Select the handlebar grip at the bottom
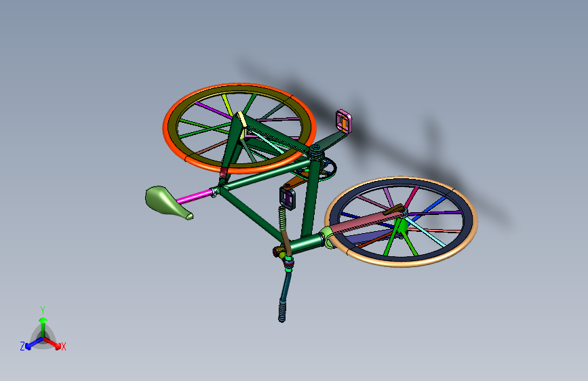This screenshot has height=381, width=588. (282, 310)
